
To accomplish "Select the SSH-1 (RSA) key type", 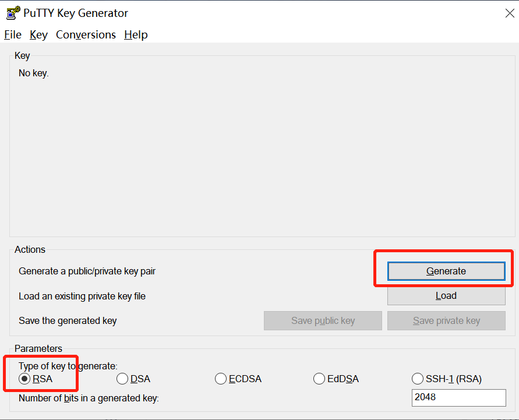I will pyautogui.click(x=447, y=379).
